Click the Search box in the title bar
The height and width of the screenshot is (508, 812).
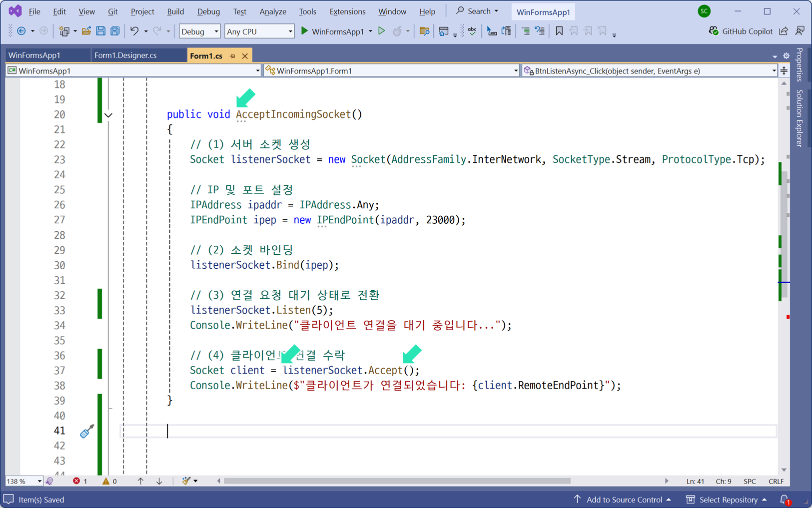coord(477,11)
